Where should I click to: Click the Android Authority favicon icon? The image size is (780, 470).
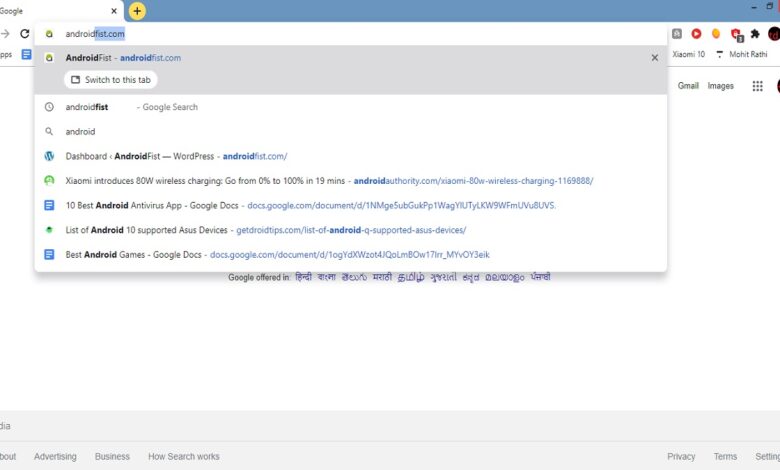49,181
